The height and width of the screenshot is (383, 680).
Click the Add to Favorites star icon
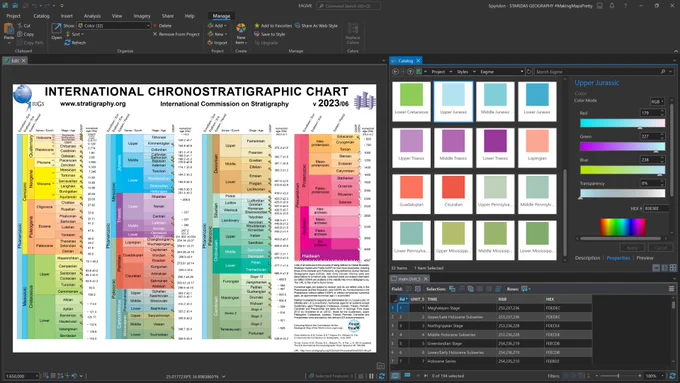(257, 26)
